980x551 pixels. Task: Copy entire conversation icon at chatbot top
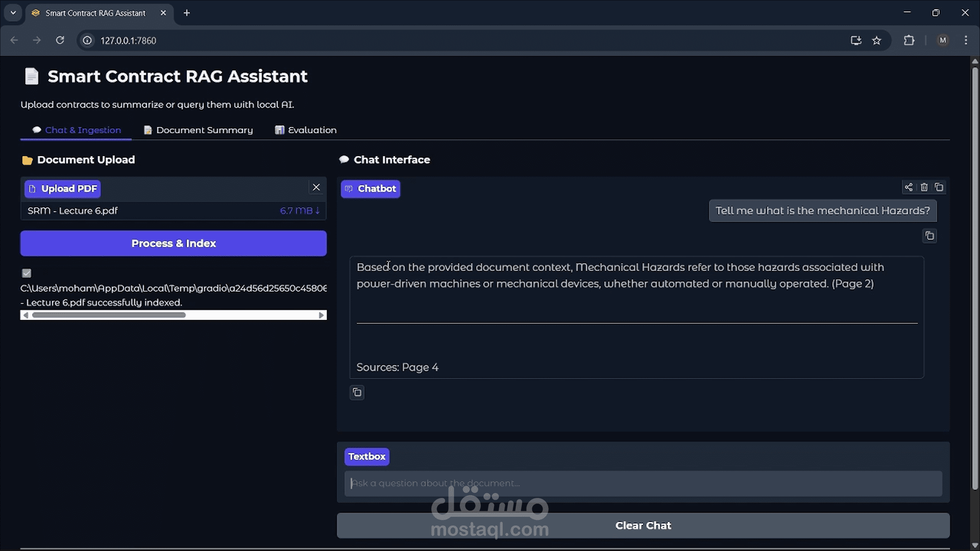point(939,187)
